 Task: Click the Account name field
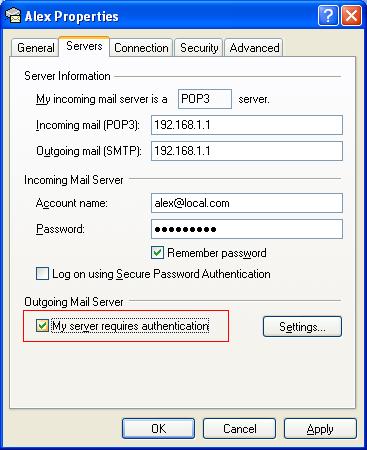click(x=247, y=203)
